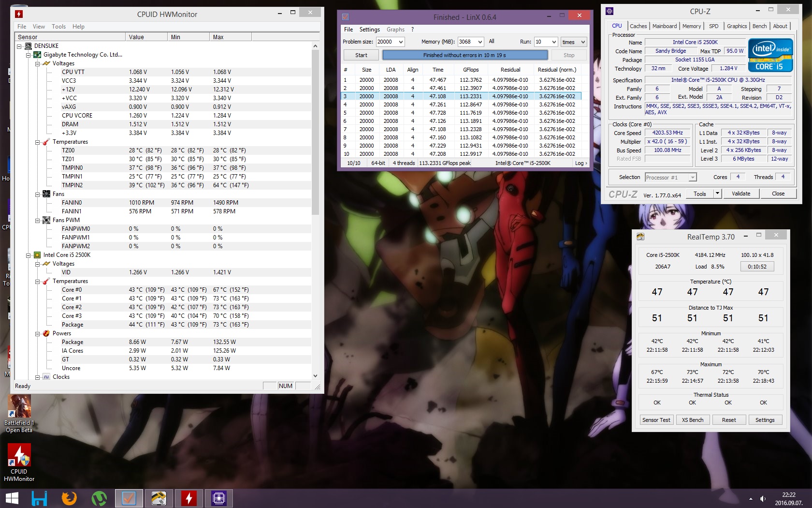Click the Voltages bolt icon under Gigabyte

[46, 63]
